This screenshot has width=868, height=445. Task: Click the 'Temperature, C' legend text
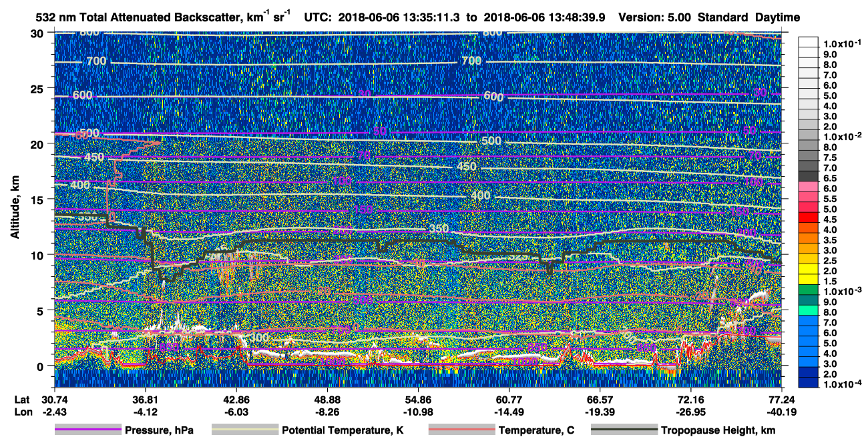(x=536, y=430)
